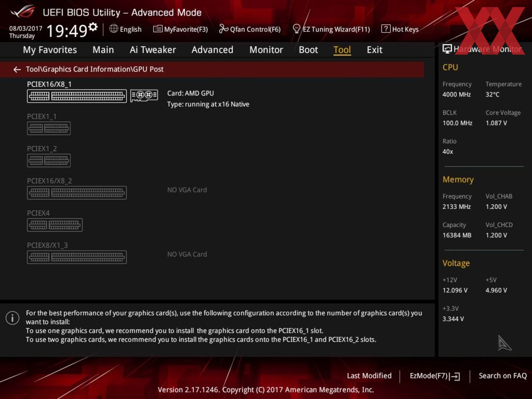Select the Tool tab
The width and height of the screenshot is (532, 399).
click(x=342, y=50)
